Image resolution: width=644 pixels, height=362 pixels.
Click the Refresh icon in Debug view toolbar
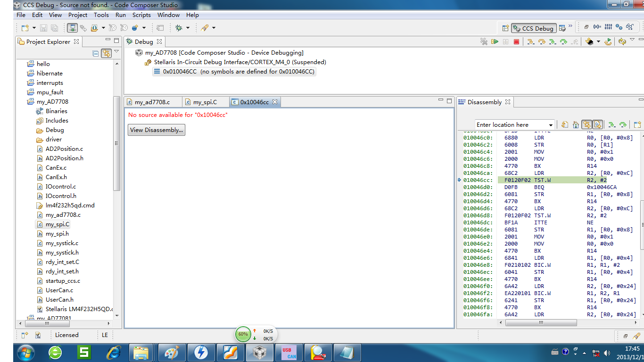[x=622, y=41]
